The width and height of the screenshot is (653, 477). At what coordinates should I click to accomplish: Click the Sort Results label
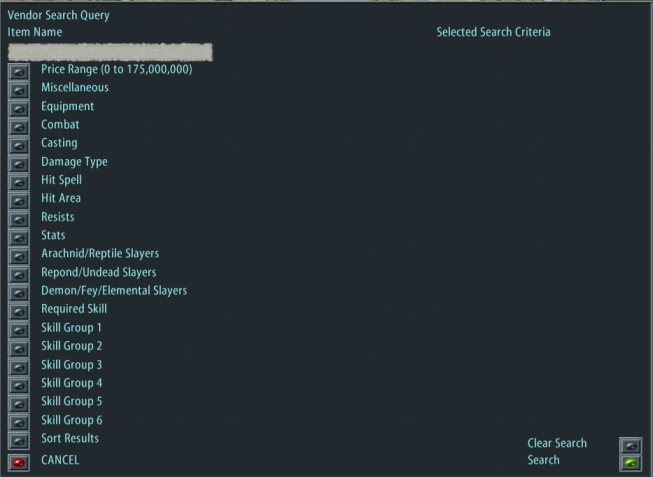[x=70, y=438]
